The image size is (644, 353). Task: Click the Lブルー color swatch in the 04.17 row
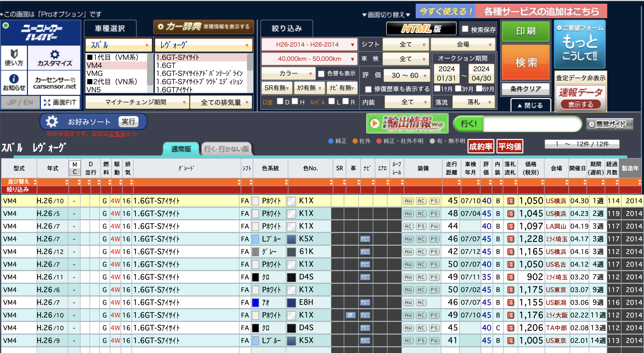click(x=255, y=239)
